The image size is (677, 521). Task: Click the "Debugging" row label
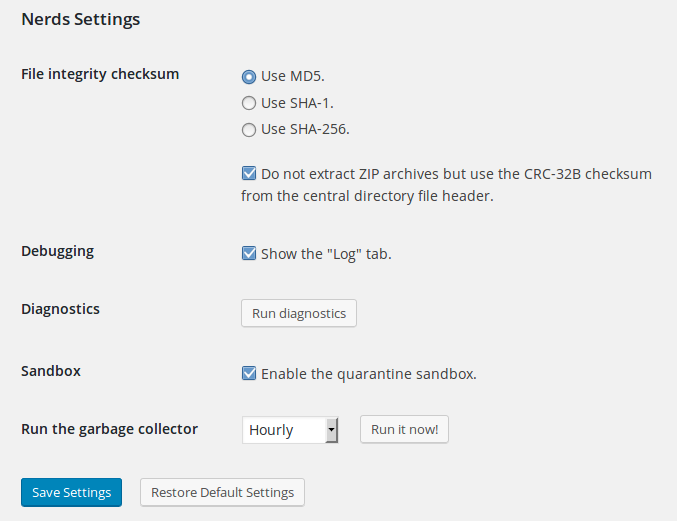coord(57,251)
